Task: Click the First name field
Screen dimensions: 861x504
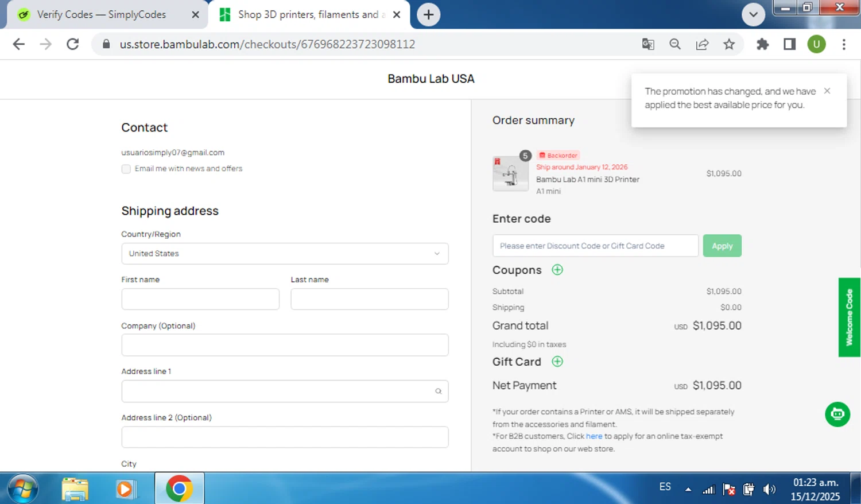Action: point(200,299)
